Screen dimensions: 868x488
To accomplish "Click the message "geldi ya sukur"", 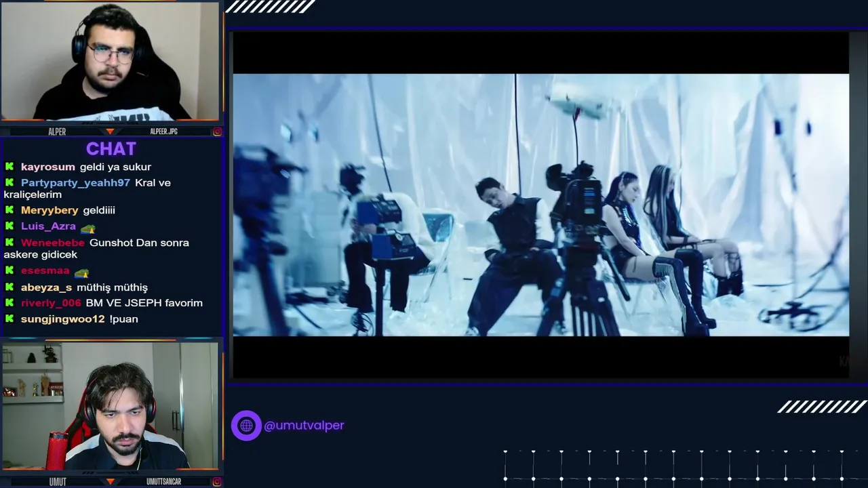I will 115,167.
